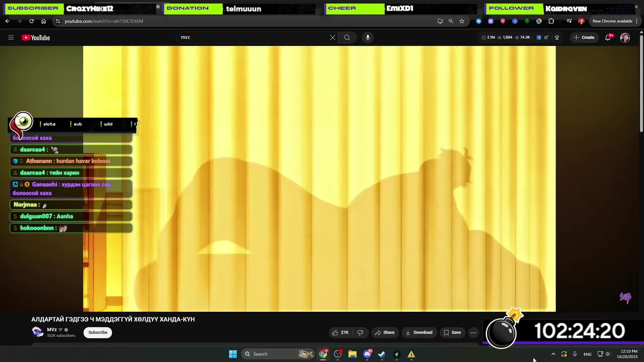This screenshot has height=362, width=644.
Task: Click inside the video player
Action: (x=319, y=178)
